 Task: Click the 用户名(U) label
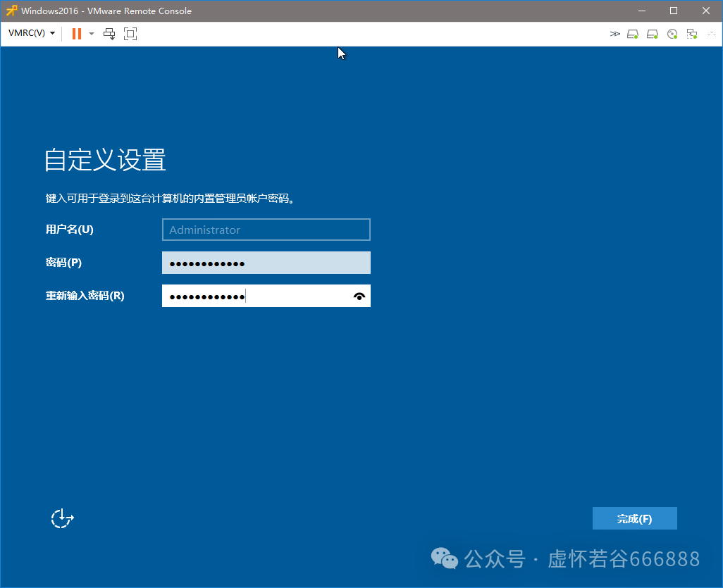pyautogui.click(x=70, y=229)
